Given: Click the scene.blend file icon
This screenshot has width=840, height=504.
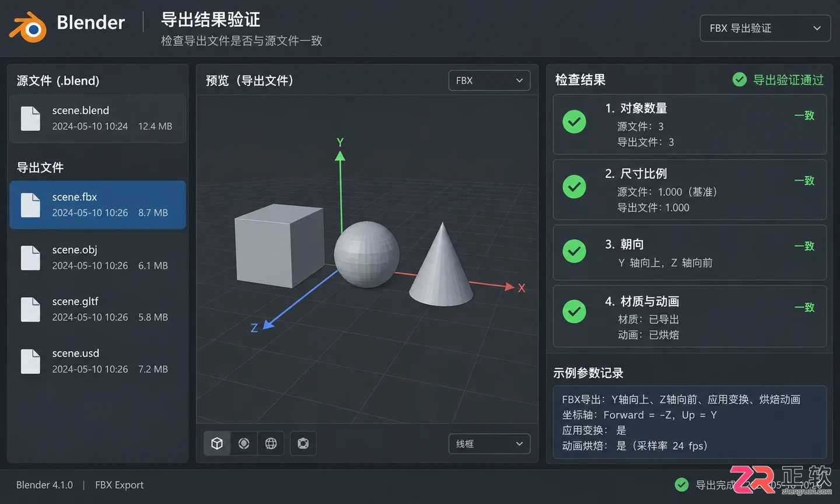Looking at the screenshot, I should tap(30, 118).
